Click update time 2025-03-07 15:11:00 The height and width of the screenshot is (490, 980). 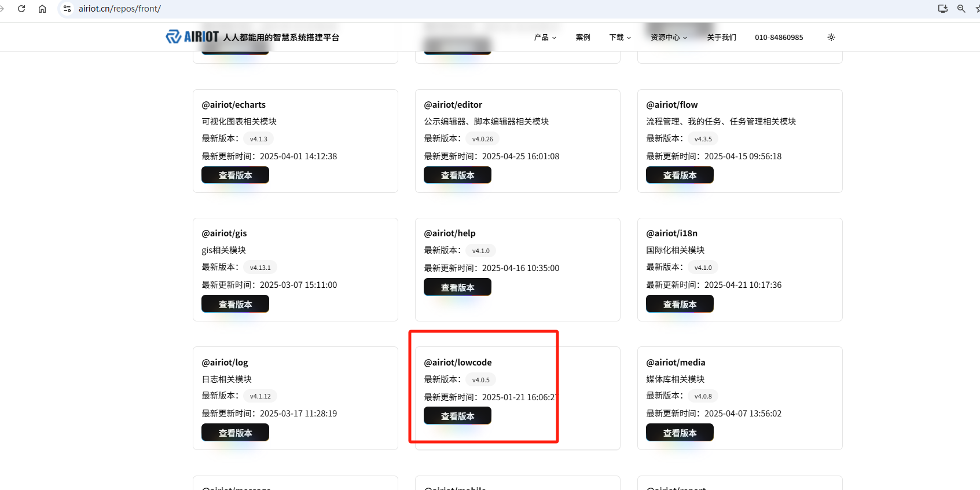298,285
